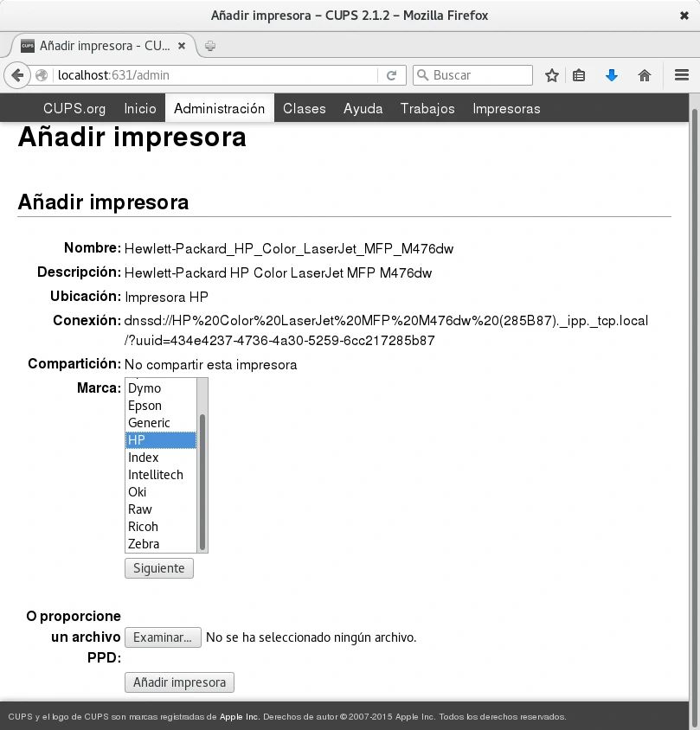Click Examinar to browse PPD file
This screenshot has width=700, height=730.
pyautogui.click(x=163, y=637)
